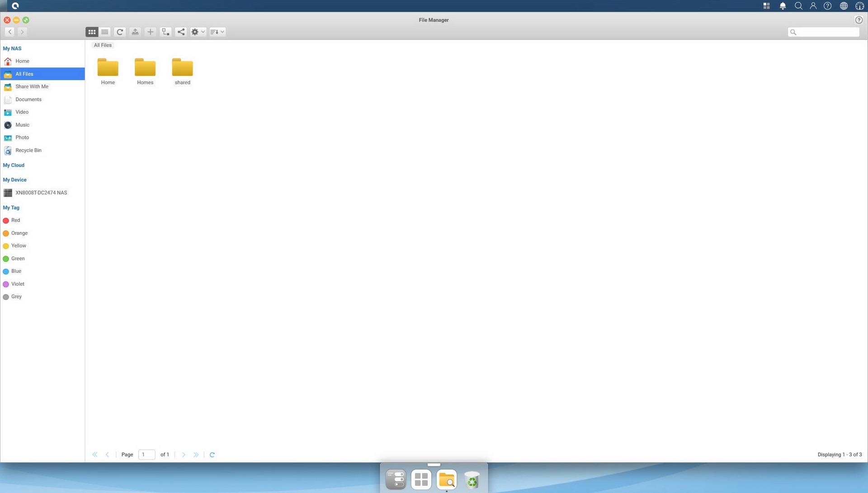Click the upload toolbar icon

(135, 32)
